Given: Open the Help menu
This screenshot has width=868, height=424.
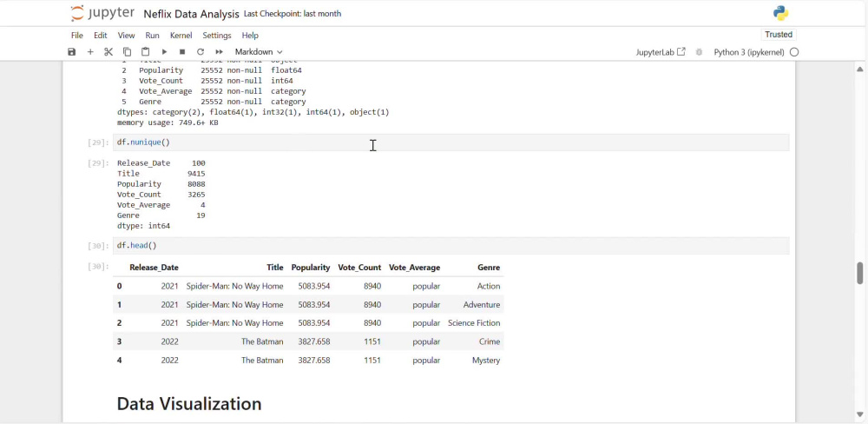Looking at the screenshot, I should pyautogui.click(x=250, y=35).
